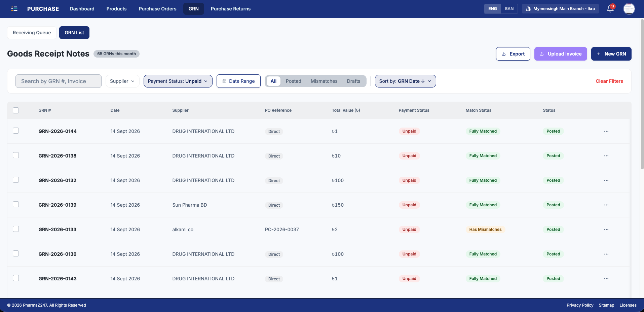Show only Posted GRNs
Image resolution: width=644 pixels, height=312 pixels.
point(293,81)
